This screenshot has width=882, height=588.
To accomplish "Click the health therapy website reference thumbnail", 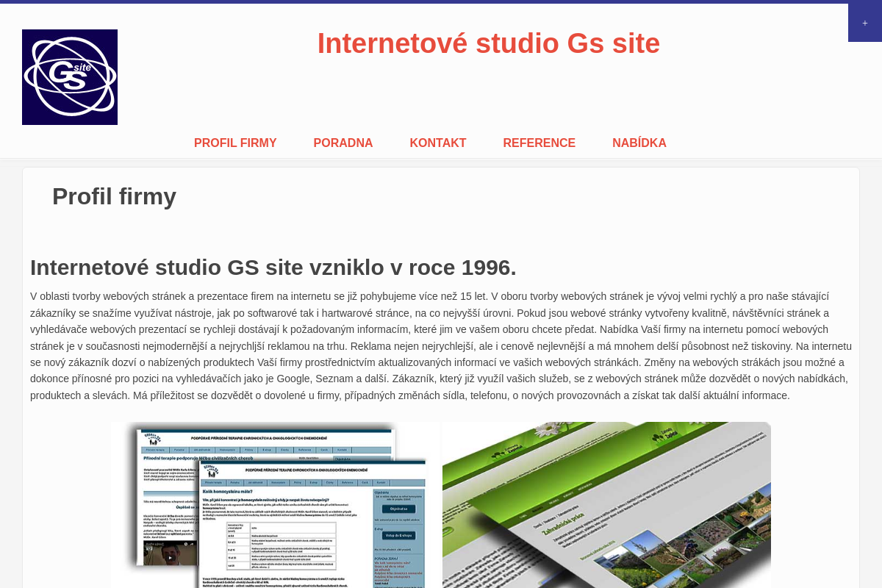I will (276, 507).
